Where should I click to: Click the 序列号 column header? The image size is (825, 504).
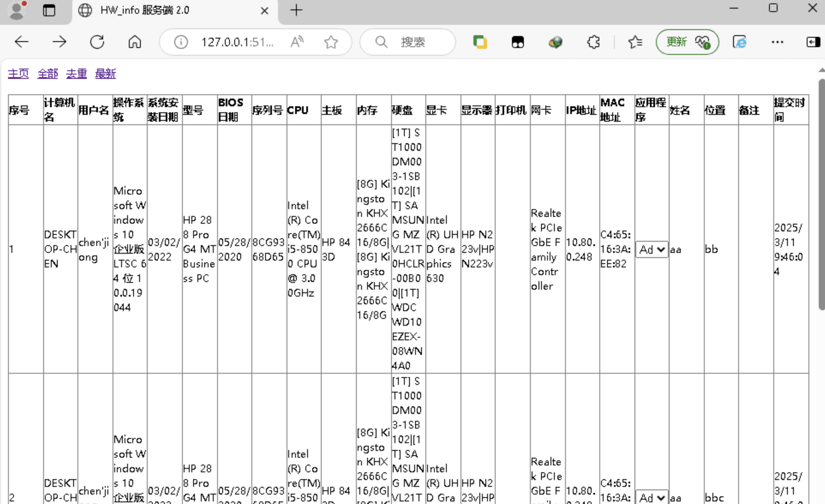[x=269, y=110]
